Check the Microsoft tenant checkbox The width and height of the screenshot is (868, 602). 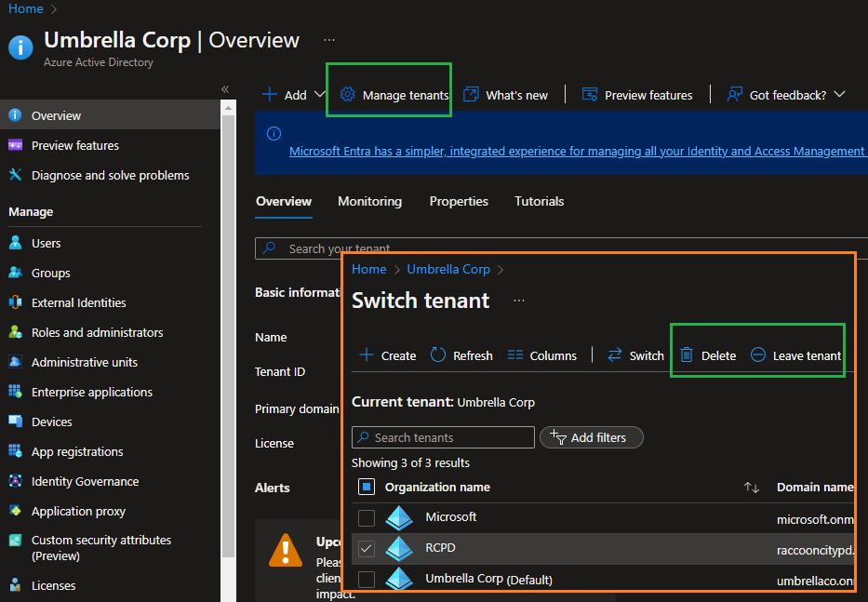pyautogui.click(x=366, y=517)
